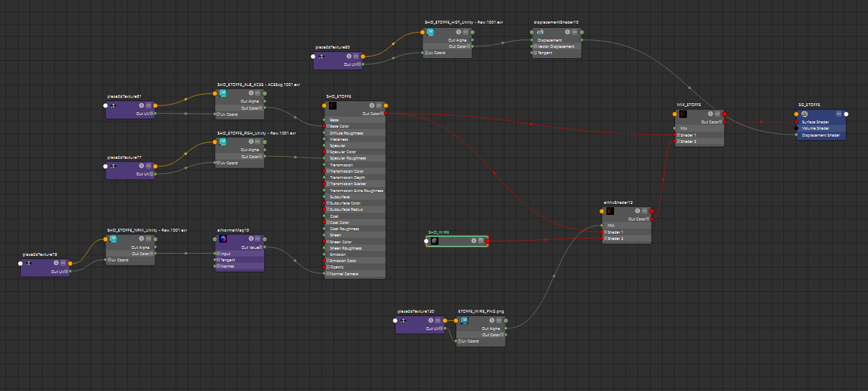Screen dimensions: 868x391
Task: Change view mode of SHD_WIRE node
Action: tap(481, 241)
